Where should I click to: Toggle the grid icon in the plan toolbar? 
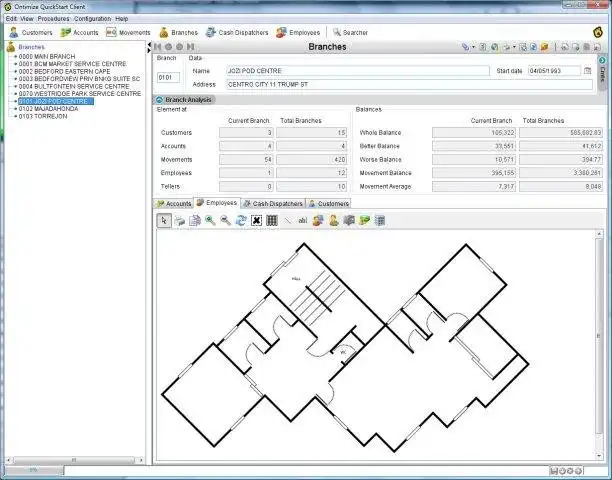point(272,220)
